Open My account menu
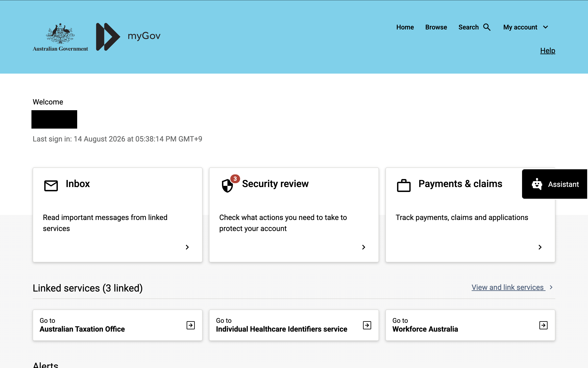This screenshot has height=368, width=588. point(526,27)
